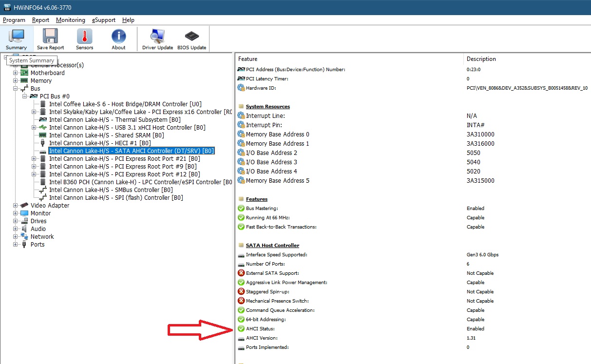
Task: Click the Motherboard icon in tree
Action: [24, 73]
